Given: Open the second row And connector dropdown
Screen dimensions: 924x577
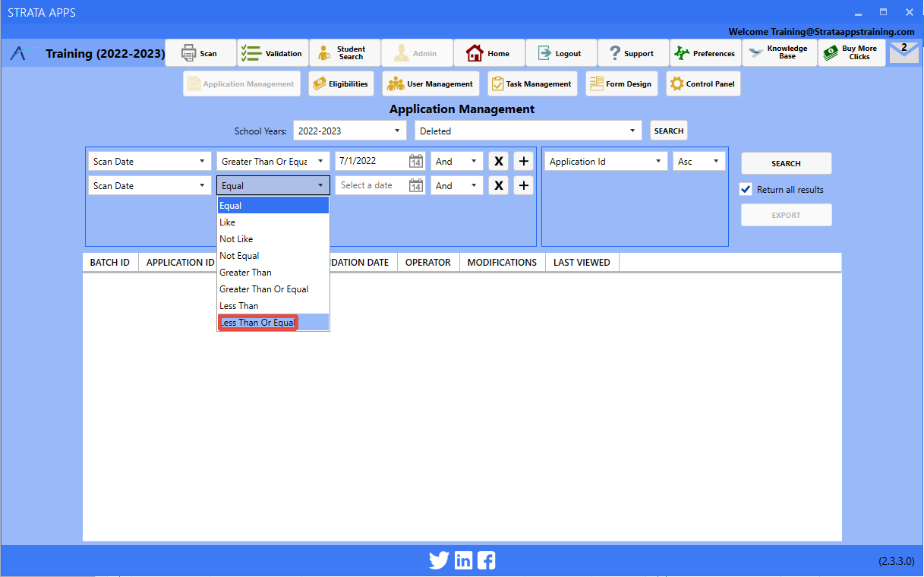Looking at the screenshot, I should tap(457, 185).
